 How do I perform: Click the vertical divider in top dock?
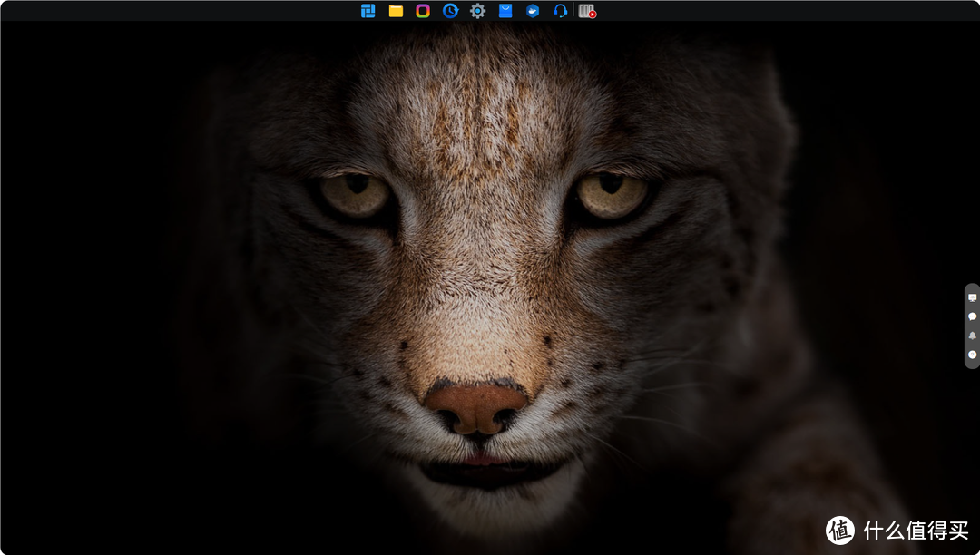click(x=574, y=11)
